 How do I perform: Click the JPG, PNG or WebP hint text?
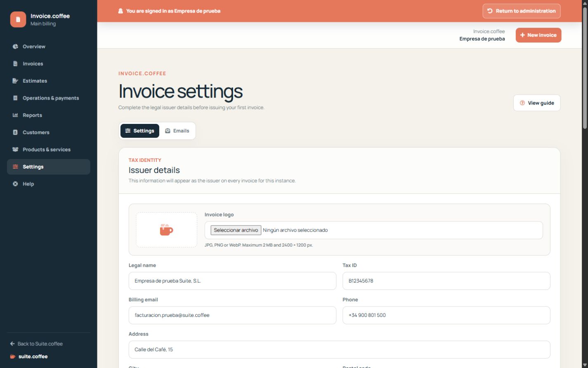[x=259, y=245]
